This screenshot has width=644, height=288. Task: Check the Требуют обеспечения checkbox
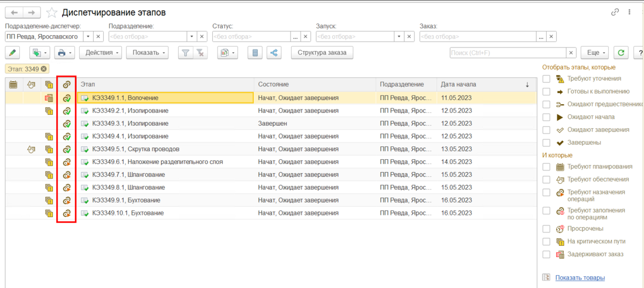point(546,179)
